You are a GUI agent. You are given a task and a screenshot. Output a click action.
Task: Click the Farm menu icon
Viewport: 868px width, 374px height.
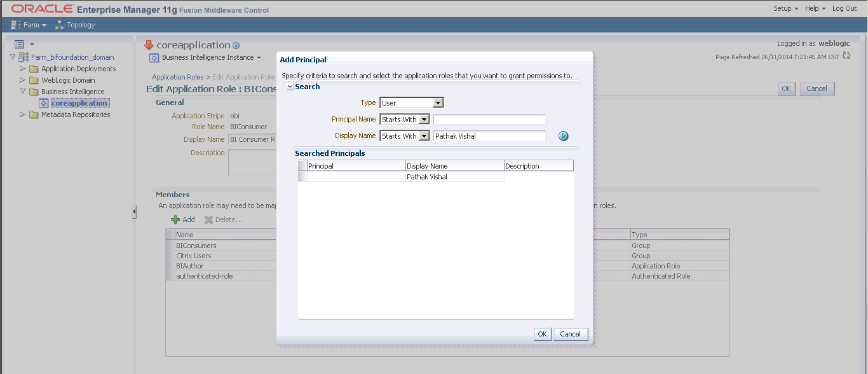pyautogui.click(x=16, y=25)
